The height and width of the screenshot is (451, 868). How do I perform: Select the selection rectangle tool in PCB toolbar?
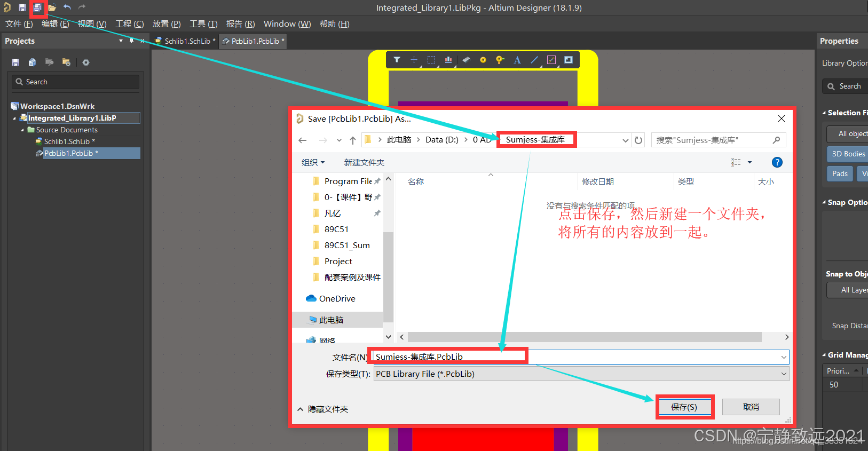431,60
